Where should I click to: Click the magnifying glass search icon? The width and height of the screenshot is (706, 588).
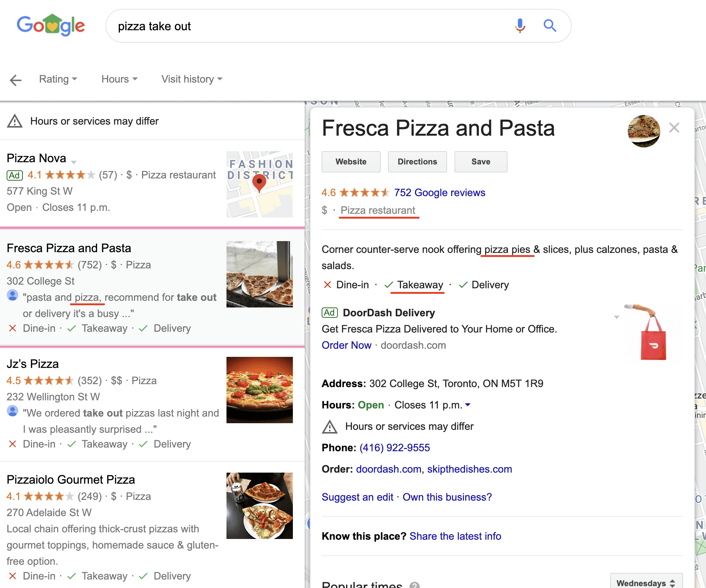tap(550, 26)
